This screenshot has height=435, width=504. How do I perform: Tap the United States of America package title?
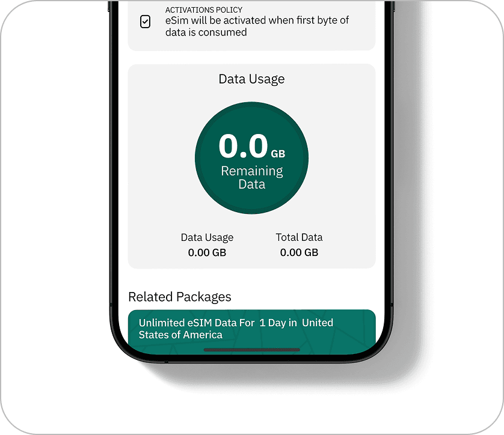(236, 329)
